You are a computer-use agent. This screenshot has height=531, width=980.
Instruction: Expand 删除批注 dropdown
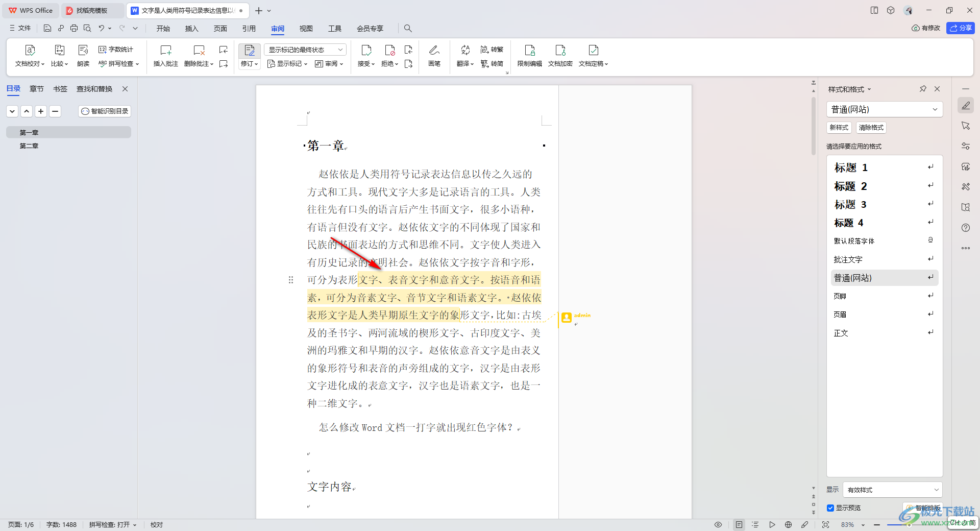211,64
